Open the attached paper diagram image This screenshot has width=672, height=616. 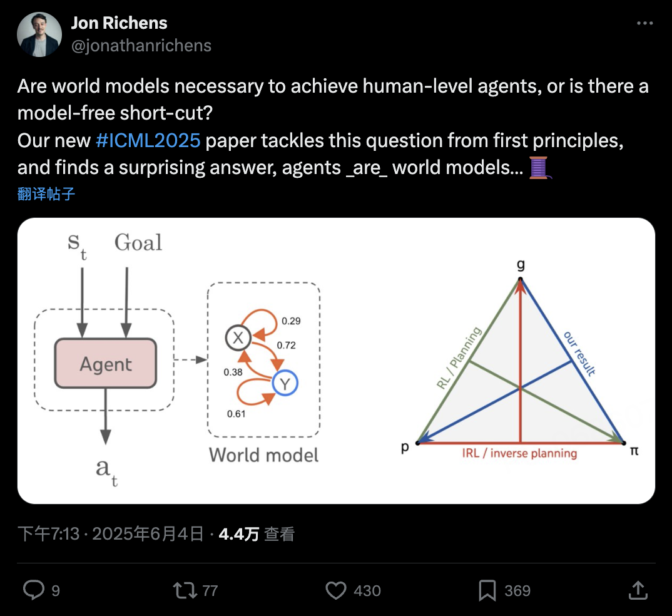[336, 361]
